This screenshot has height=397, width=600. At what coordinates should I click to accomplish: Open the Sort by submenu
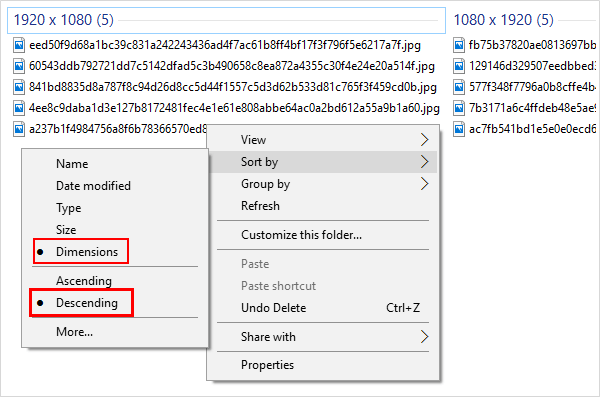(323, 162)
